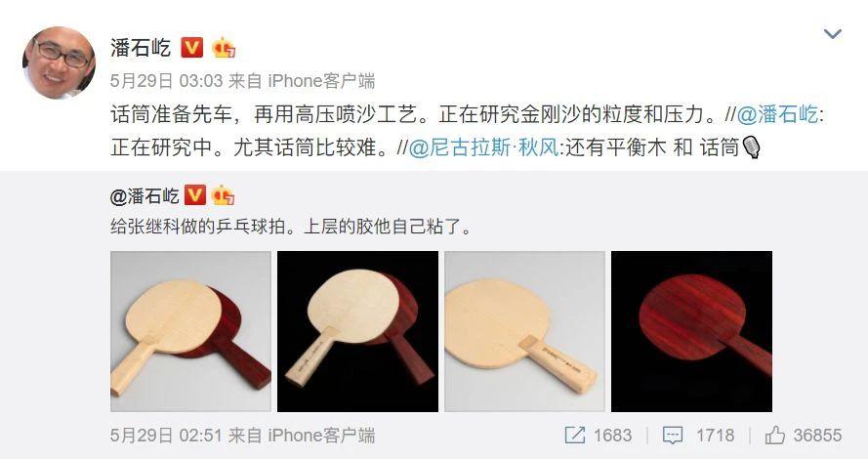Open the third photo showing the light wood paddle

click(x=524, y=331)
